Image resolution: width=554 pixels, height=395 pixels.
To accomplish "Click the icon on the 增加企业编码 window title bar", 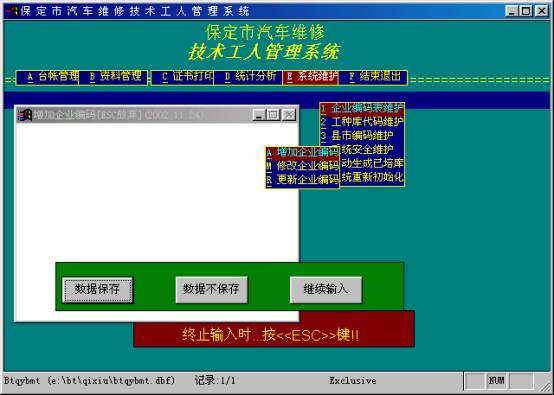I will click(25, 115).
